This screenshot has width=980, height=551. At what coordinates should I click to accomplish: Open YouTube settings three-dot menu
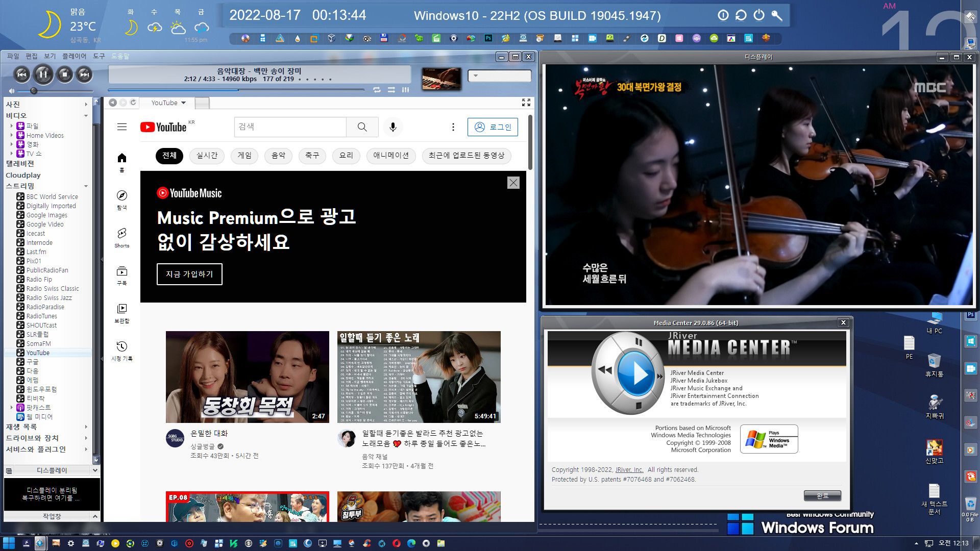click(x=453, y=127)
